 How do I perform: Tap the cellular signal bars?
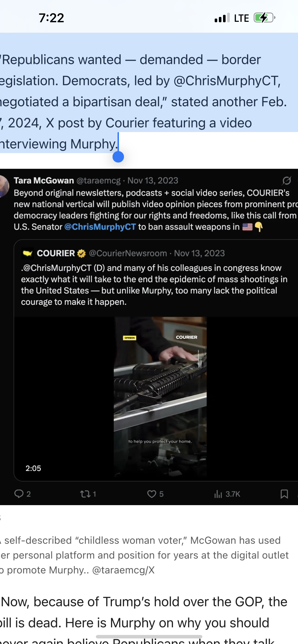pos(222,18)
